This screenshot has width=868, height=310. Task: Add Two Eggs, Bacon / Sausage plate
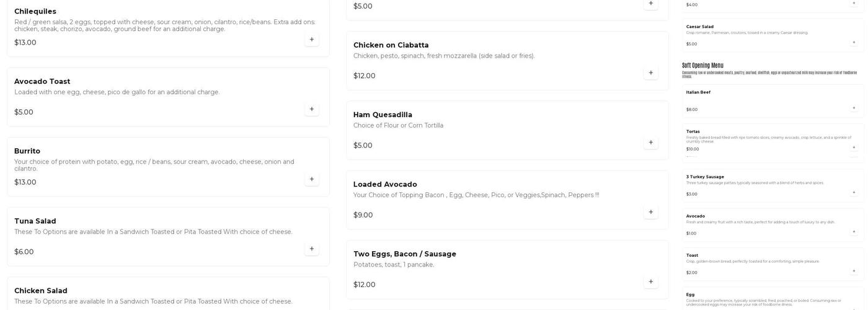pos(650,281)
